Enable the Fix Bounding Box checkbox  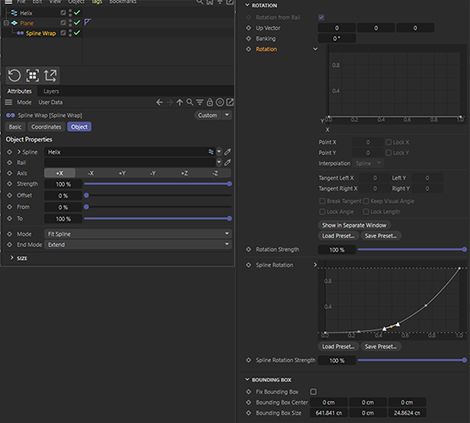coord(313,392)
